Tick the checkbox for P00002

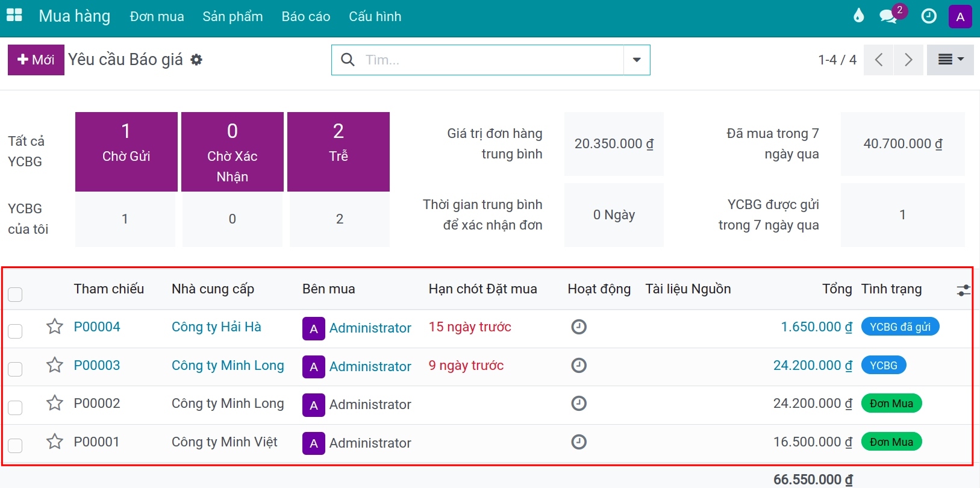(x=15, y=407)
